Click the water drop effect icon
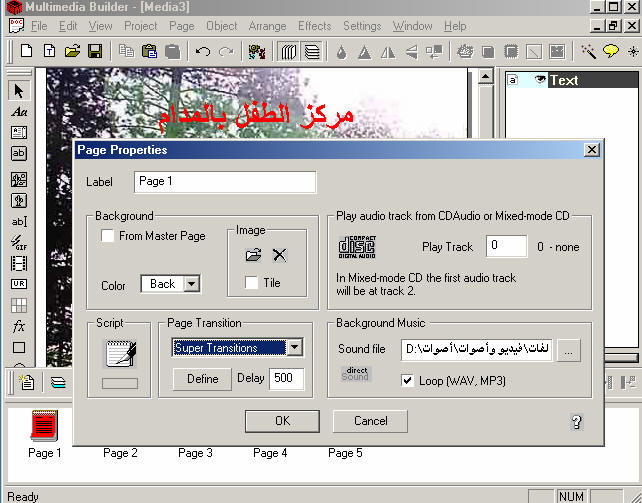 tap(341, 52)
